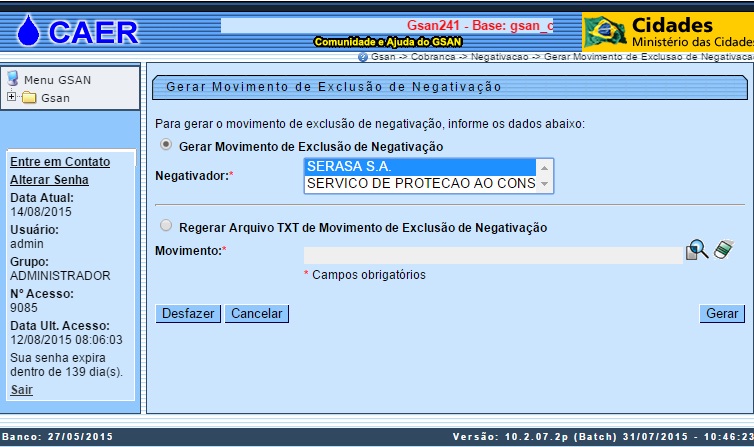This screenshot has width=754, height=447.
Task: Click the Cidades Brazil flag logo
Action: [x=605, y=31]
